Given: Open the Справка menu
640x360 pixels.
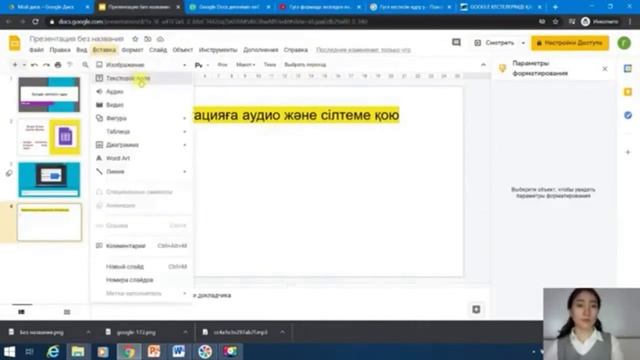Looking at the screenshot, I should 296,50.
